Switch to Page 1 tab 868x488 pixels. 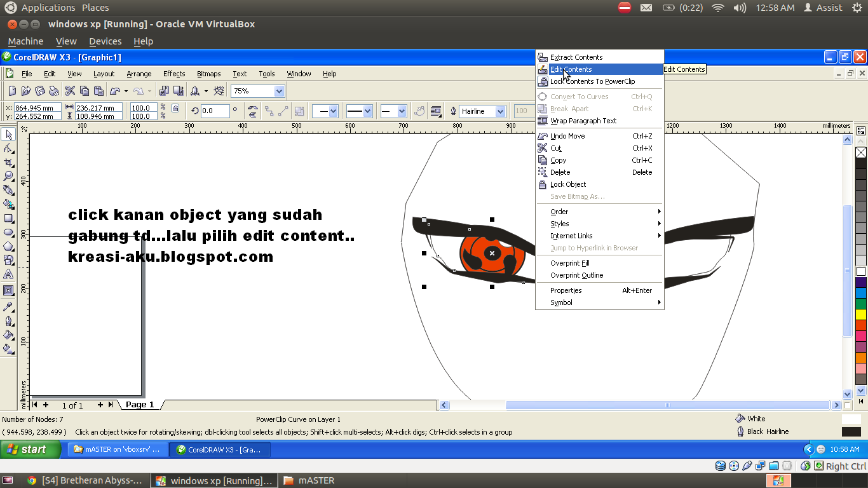point(140,405)
